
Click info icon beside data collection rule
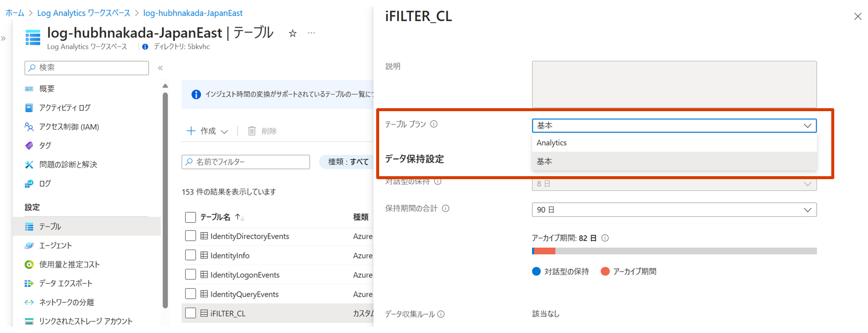[441, 314]
